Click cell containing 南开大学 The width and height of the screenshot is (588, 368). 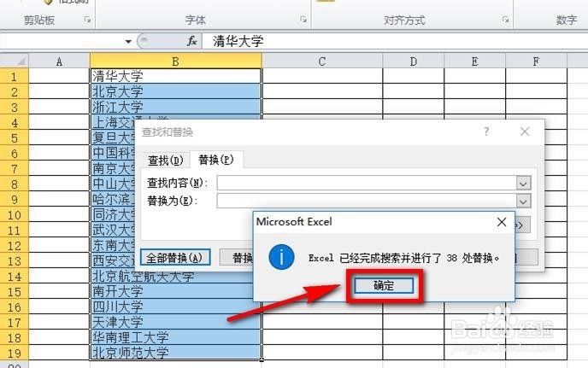pyautogui.click(x=172, y=291)
